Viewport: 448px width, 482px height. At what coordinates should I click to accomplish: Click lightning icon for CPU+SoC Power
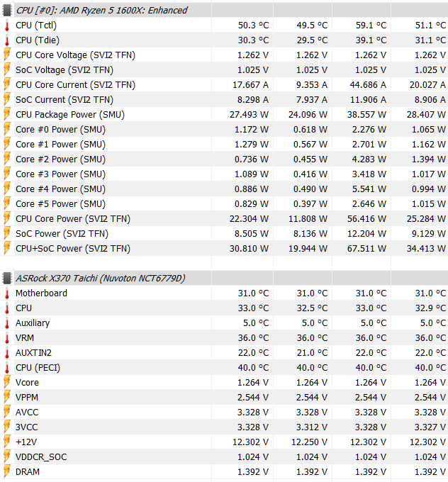click(x=7, y=248)
